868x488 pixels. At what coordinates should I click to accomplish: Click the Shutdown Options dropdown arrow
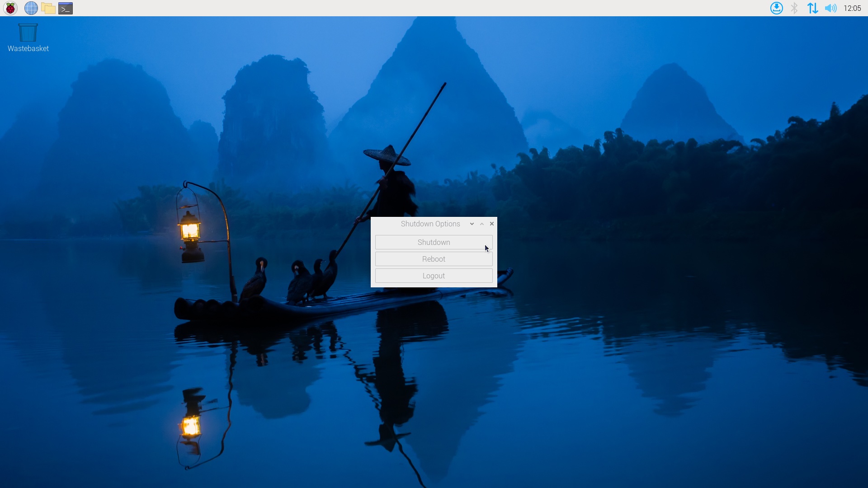(472, 224)
